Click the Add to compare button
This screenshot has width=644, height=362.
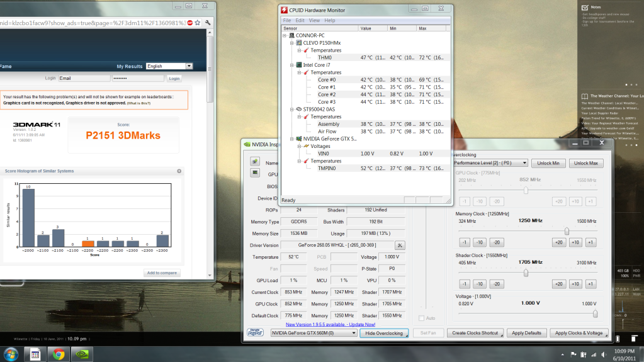pos(162,273)
